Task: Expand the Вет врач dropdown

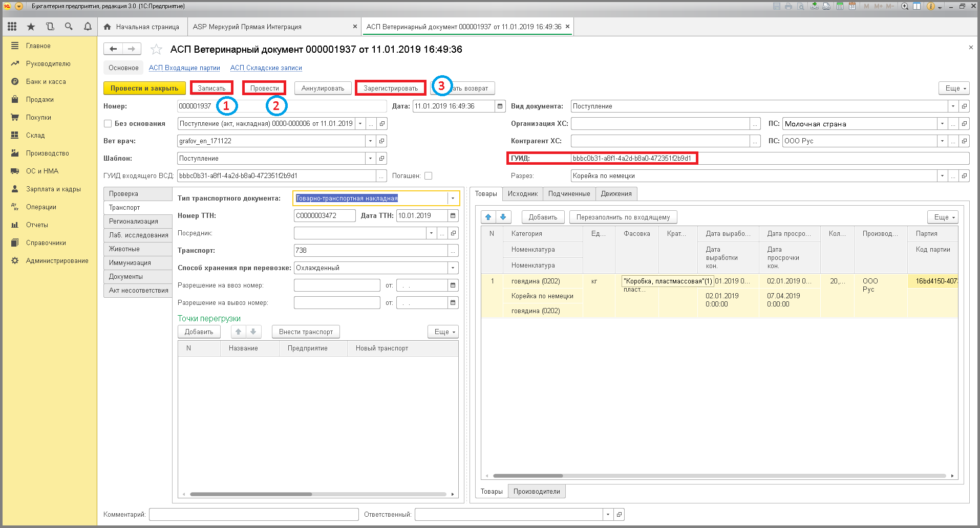Action: tap(370, 141)
